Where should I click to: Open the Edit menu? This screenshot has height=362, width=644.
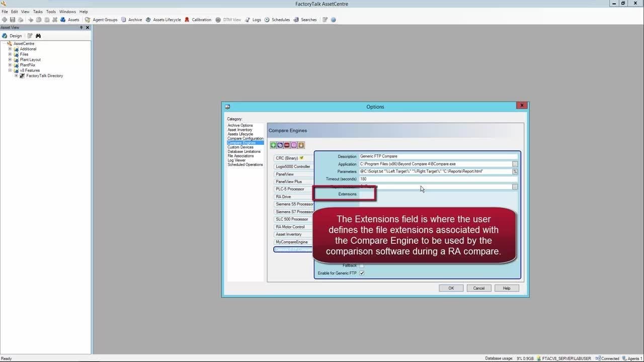pos(15,12)
